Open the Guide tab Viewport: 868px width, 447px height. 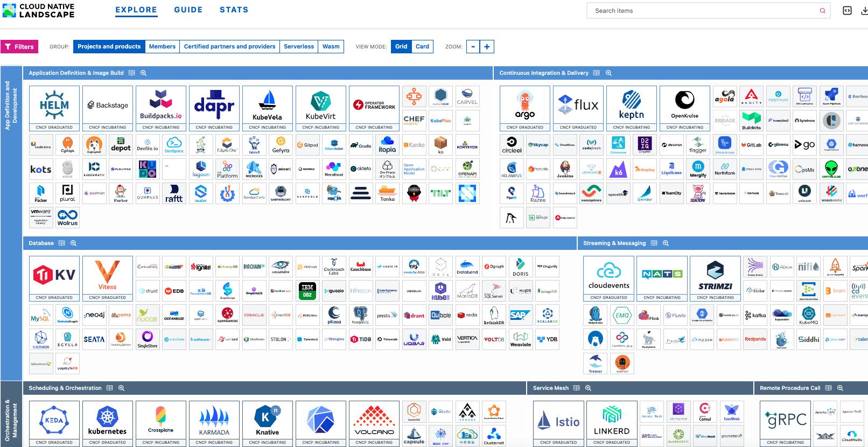[x=188, y=10]
